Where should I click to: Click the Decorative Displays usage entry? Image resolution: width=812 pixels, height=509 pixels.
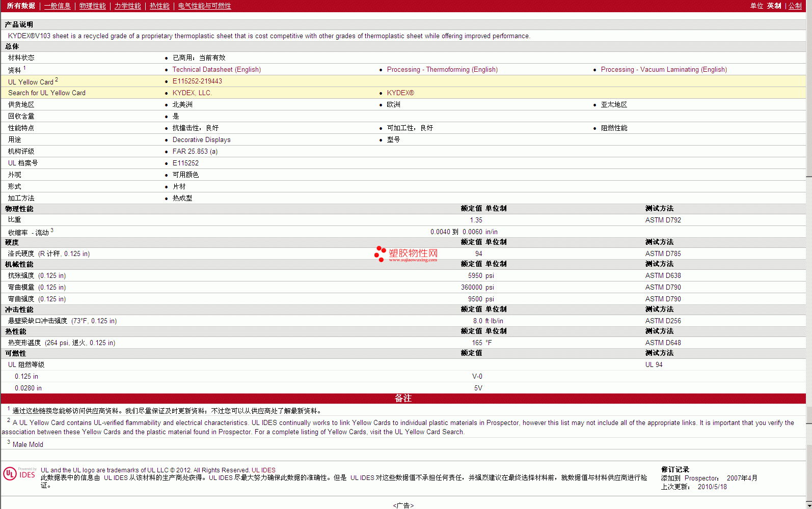[201, 140]
